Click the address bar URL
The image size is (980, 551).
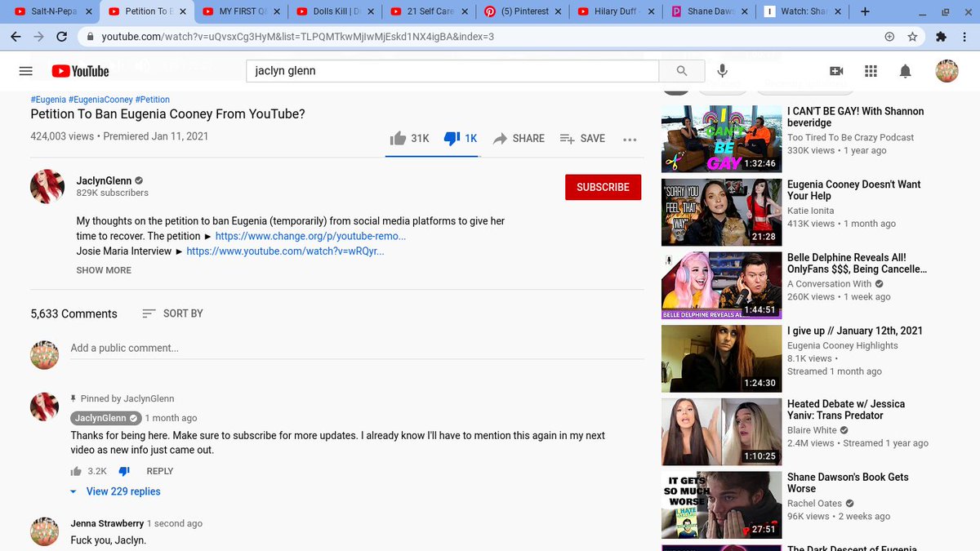[298, 37]
